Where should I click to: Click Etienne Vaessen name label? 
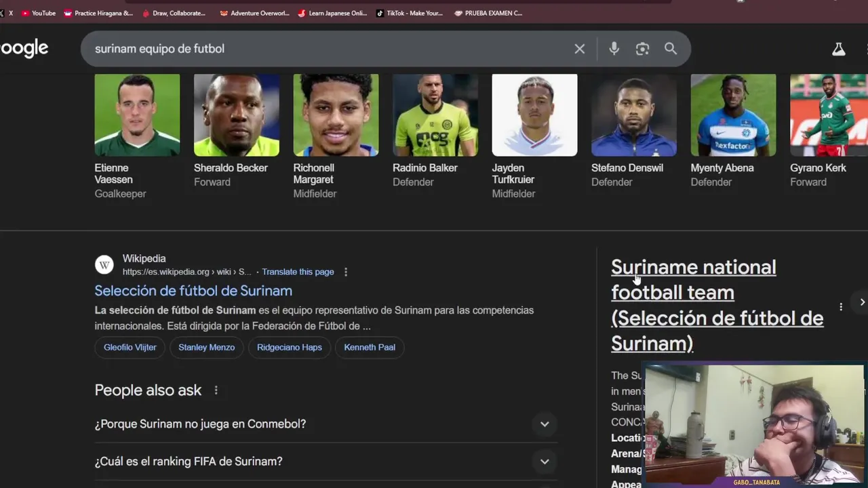(113, 174)
